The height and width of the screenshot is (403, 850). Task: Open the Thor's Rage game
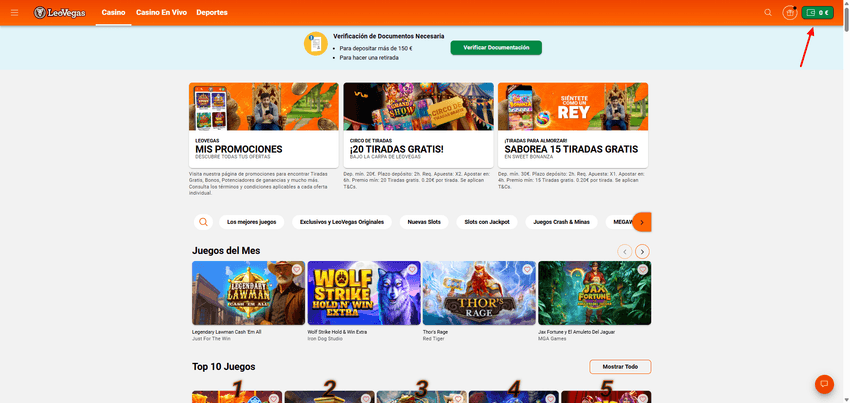click(479, 293)
